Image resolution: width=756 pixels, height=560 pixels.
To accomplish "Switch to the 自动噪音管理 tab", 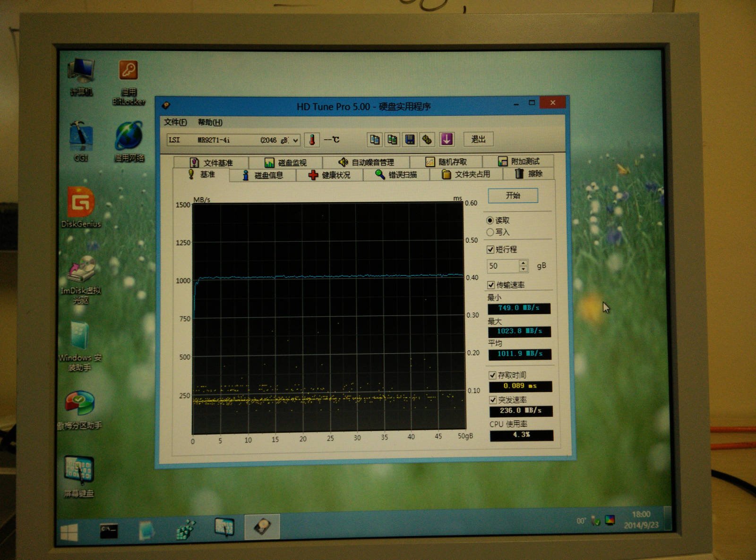I will [x=366, y=162].
